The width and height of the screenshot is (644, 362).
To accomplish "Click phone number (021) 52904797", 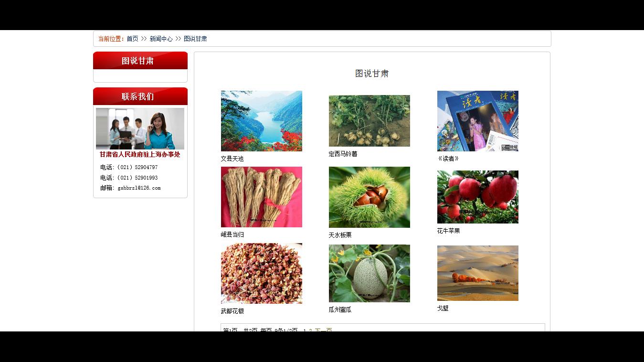I will pyautogui.click(x=137, y=168).
